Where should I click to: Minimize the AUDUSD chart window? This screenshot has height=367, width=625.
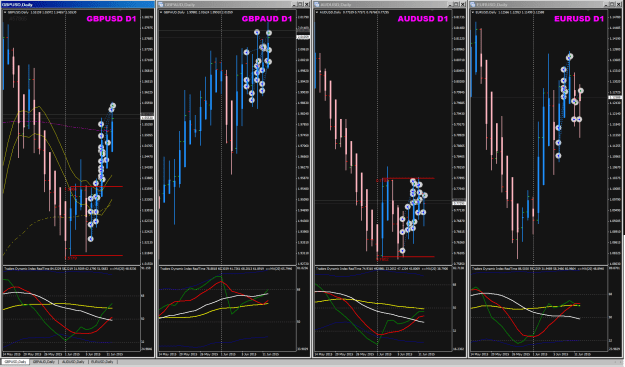pyautogui.click(x=450, y=4)
